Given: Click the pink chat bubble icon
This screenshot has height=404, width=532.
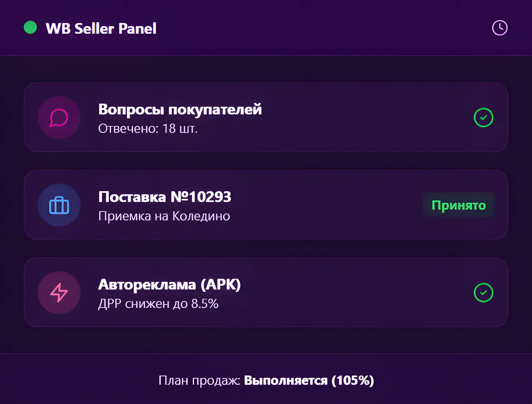Looking at the screenshot, I should point(59,118).
